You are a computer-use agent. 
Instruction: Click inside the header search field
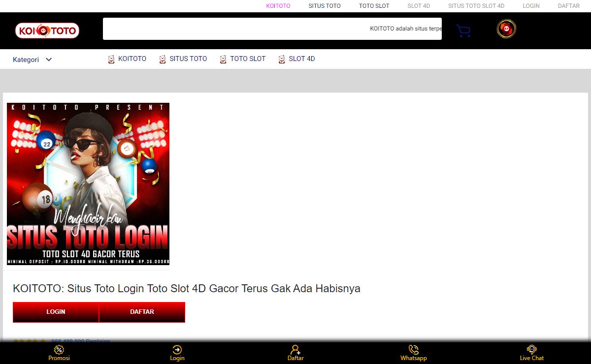[236, 29]
